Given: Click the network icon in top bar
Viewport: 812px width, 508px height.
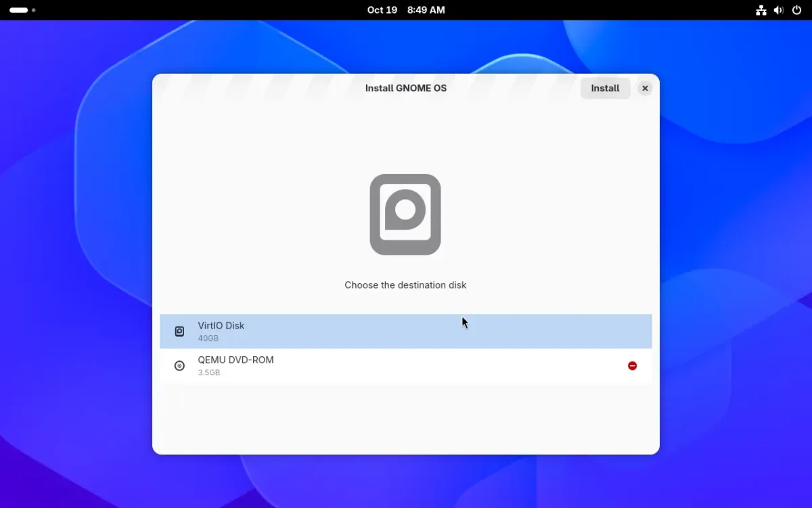Looking at the screenshot, I should point(761,10).
